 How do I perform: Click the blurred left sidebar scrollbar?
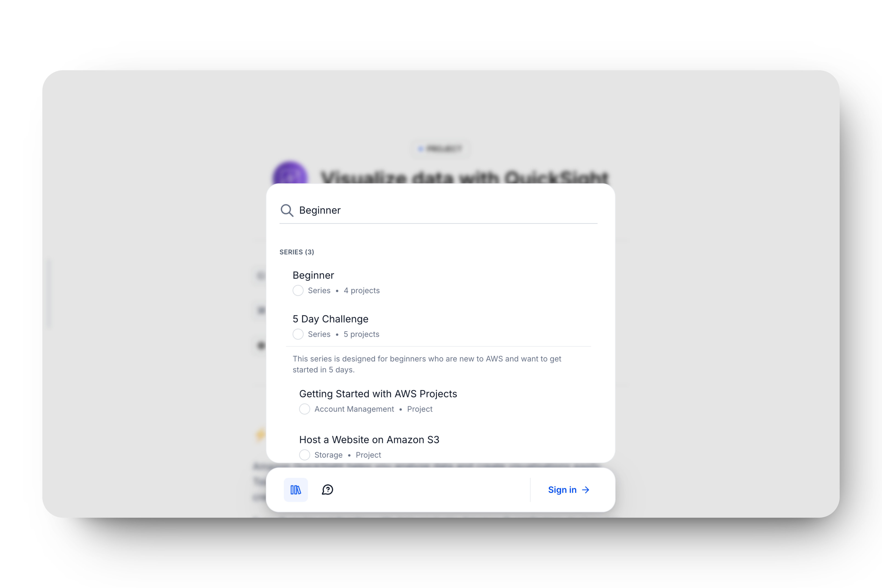click(49, 293)
